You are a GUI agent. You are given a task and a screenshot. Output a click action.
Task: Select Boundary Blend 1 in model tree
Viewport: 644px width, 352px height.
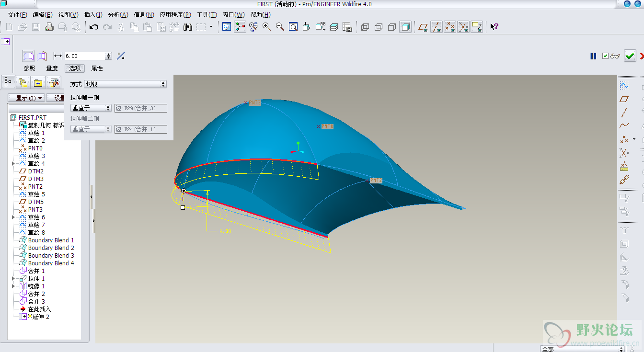point(51,240)
